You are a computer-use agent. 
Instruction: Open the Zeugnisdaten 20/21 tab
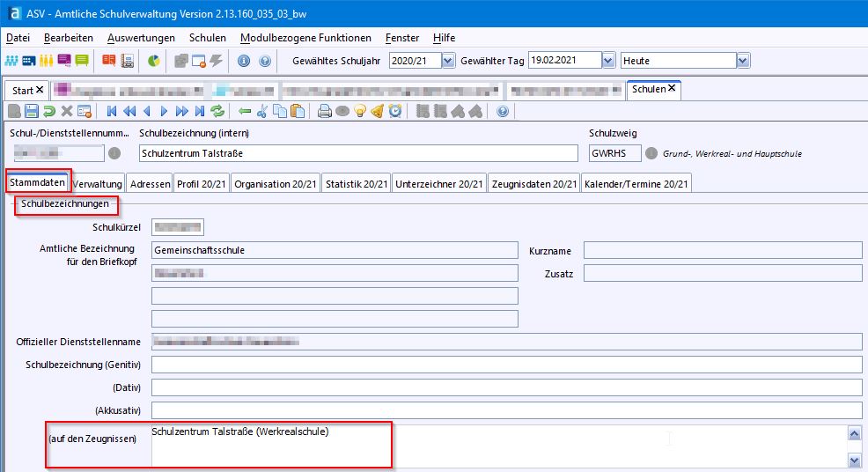pos(534,183)
